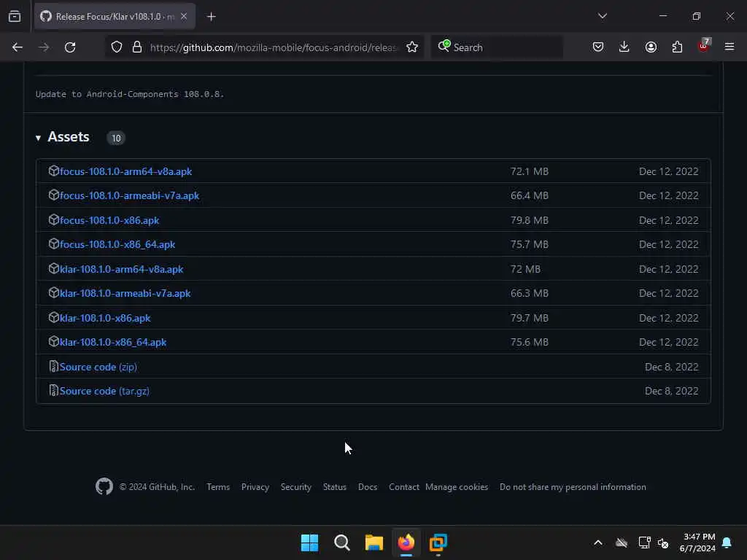This screenshot has width=747, height=560.
Task: Open the Docs footer link
Action: click(x=368, y=487)
